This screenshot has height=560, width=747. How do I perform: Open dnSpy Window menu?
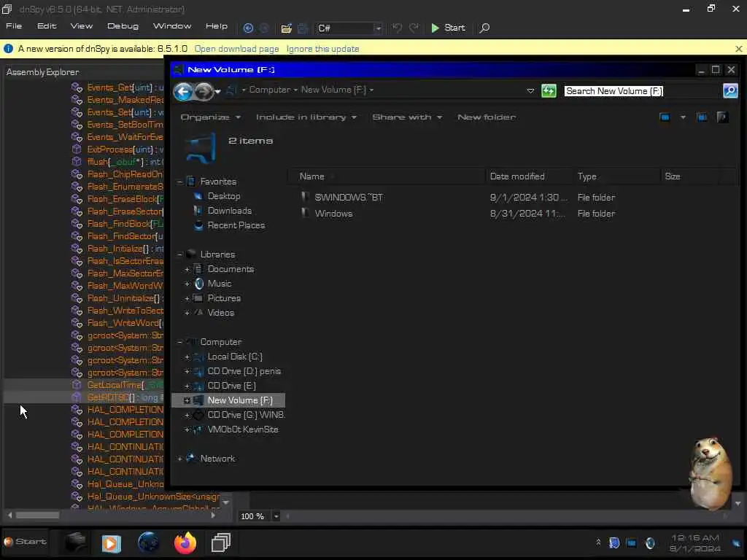(172, 26)
